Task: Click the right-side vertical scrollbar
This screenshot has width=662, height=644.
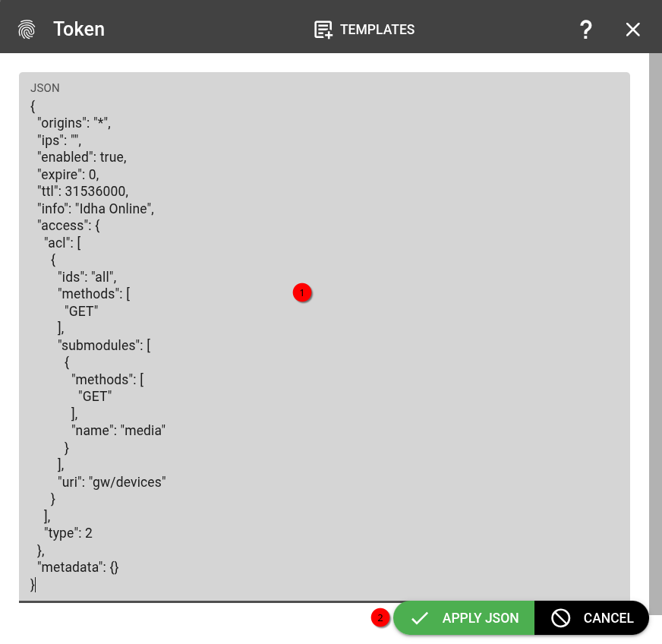Action: [x=655, y=304]
